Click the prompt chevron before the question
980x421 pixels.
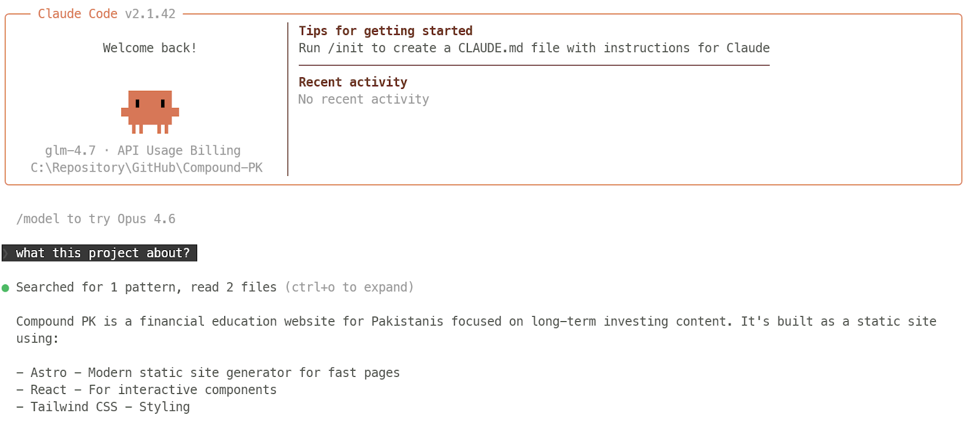[x=6, y=253]
